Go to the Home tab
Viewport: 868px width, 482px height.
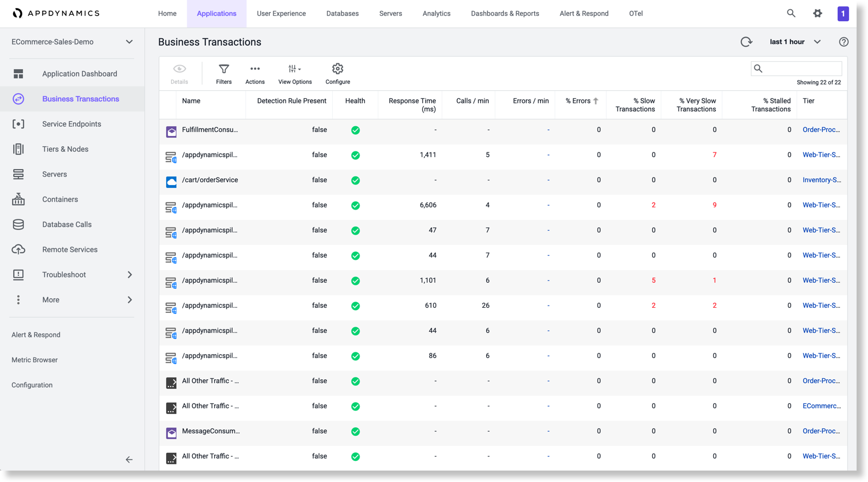167,13
